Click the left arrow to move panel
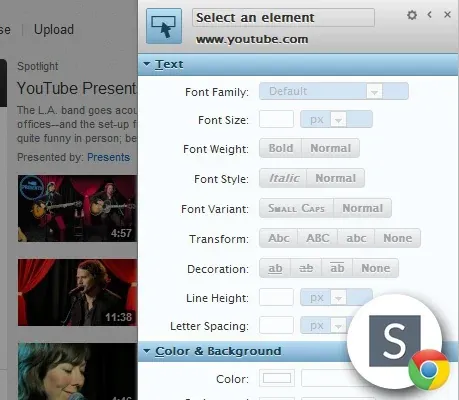The width and height of the screenshot is (459, 400). [x=430, y=14]
